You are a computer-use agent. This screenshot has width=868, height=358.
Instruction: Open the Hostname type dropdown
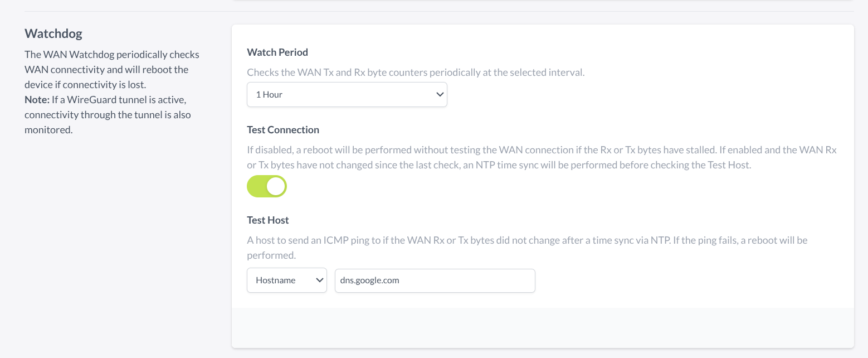286,280
